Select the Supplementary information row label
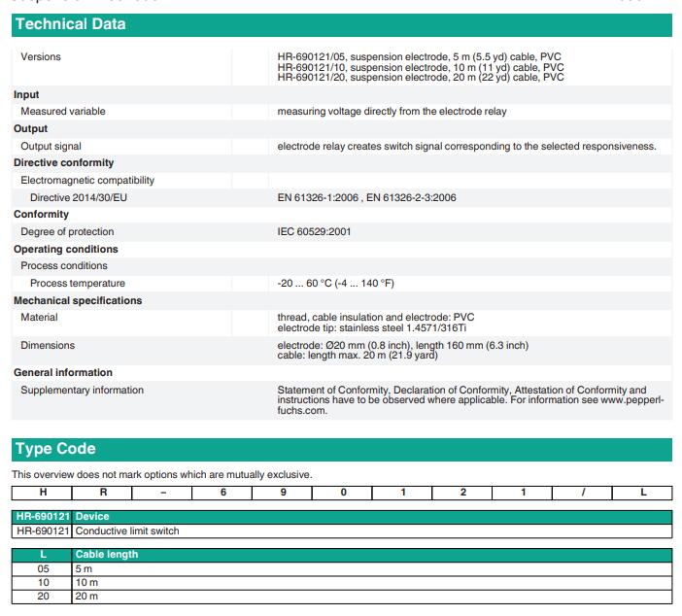 click(83, 391)
